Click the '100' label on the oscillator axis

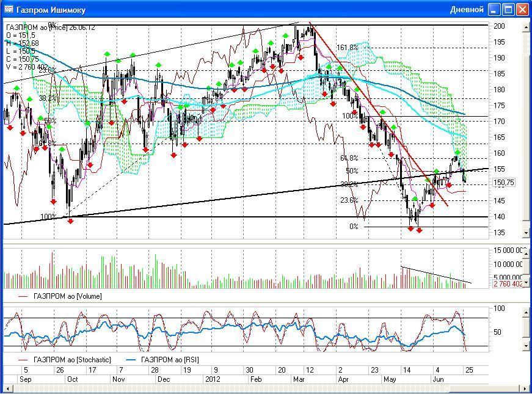pos(499,308)
